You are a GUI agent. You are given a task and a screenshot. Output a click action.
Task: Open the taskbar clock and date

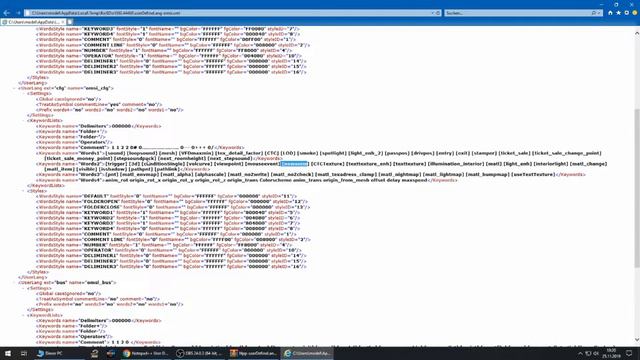pyautogui.click(x=611, y=353)
